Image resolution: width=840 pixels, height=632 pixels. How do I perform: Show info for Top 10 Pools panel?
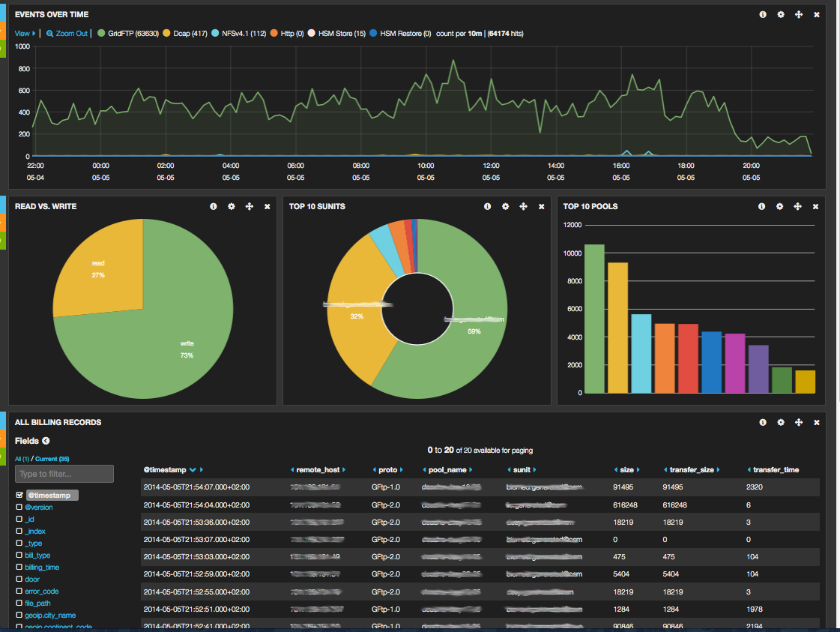coord(762,206)
